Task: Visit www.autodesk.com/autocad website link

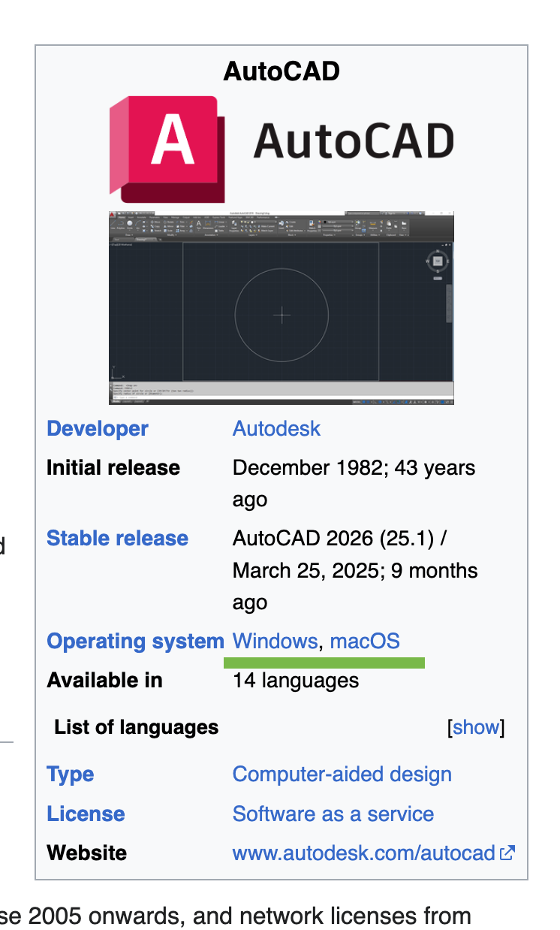Action: pos(364,853)
